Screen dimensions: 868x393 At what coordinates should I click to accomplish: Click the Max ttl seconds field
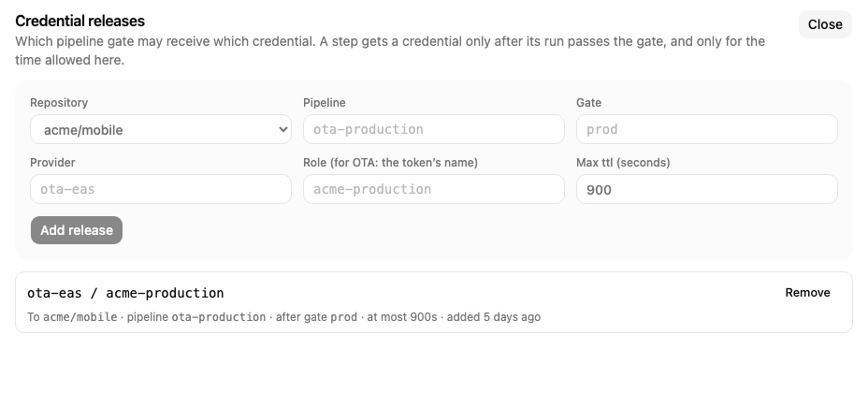pyautogui.click(x=707, y=189)
